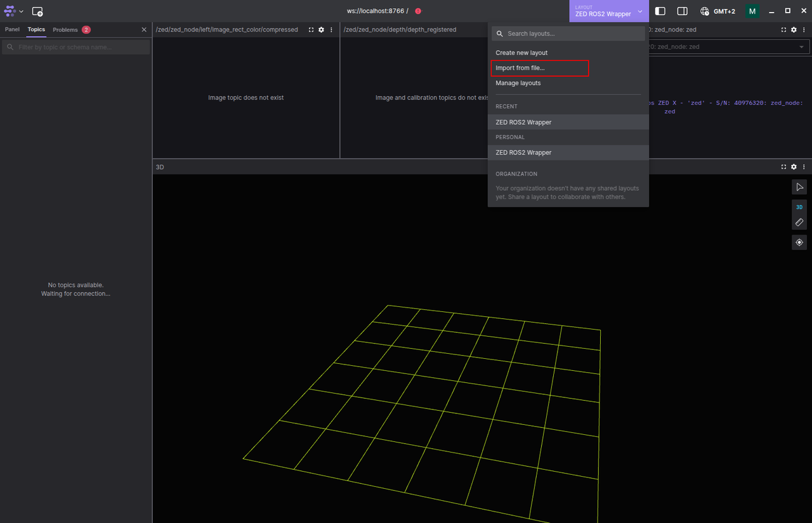This screenshot has width=812, height=523.
Task: Toggle the left sidebar visibility
Action: [660, 11]
